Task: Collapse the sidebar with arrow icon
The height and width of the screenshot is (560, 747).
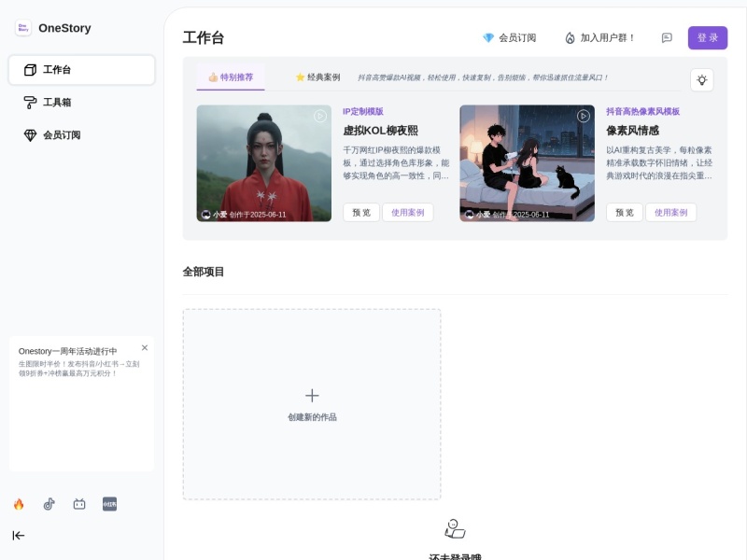Action: (x=19, y=535)
